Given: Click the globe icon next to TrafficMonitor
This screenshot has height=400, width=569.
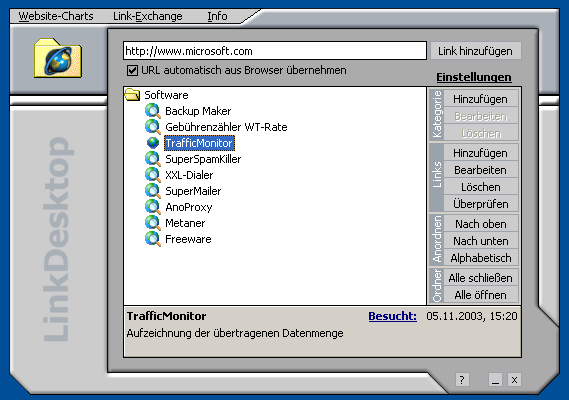Looking at the screenshot, I should pos(153,143).
